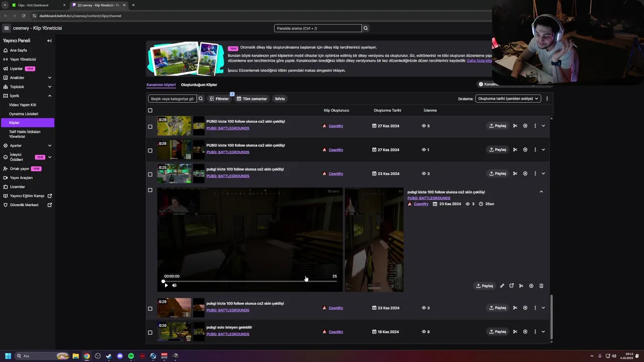Toggle select-all clips checkbox in header
Image resolution: width=644 pixels, height=362 pixels.
coord(150,111)
